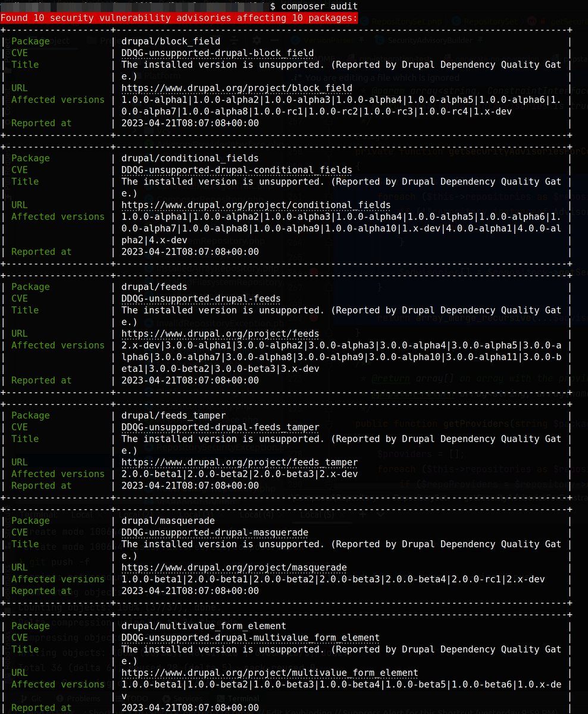588x714 pixels.
Task: Click the Reported at timestamp for block_field
Action: pos(190,123)
